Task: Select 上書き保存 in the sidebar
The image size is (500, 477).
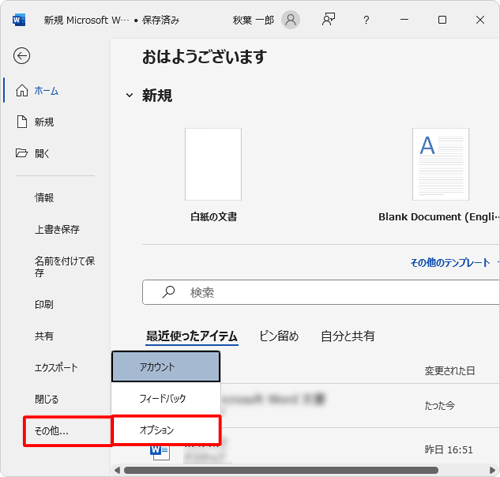Action: 57,229
